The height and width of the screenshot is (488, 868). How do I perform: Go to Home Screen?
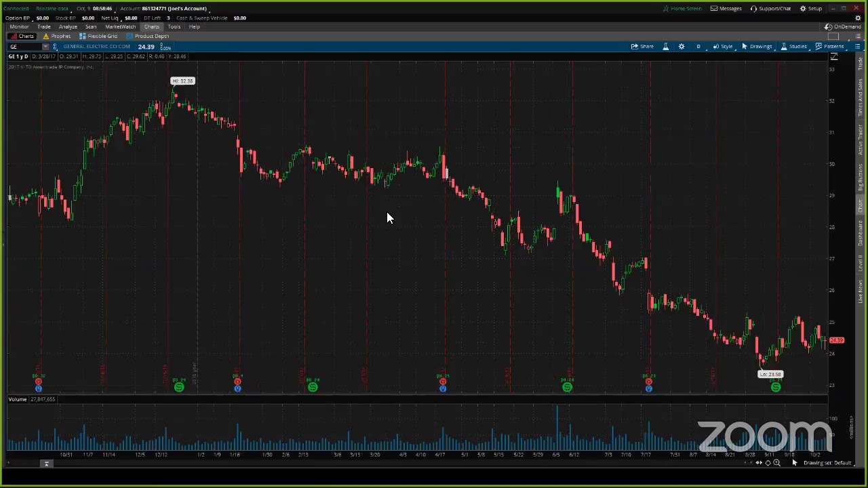[682, 8]
